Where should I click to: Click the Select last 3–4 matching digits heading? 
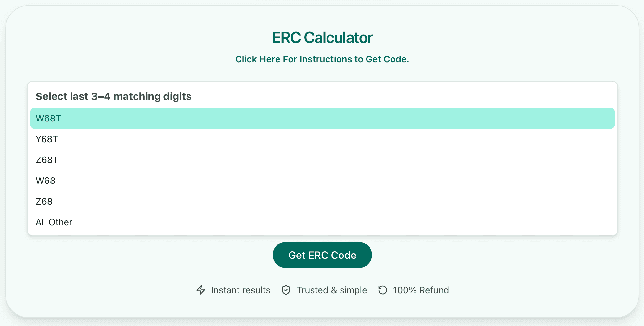point(113,96)
